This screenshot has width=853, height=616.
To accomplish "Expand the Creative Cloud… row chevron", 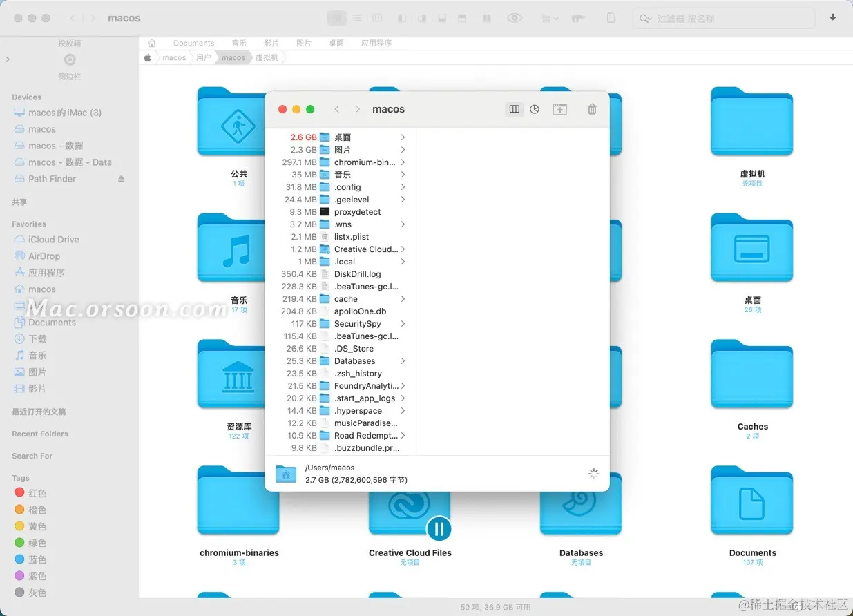I will pos(403,249).
